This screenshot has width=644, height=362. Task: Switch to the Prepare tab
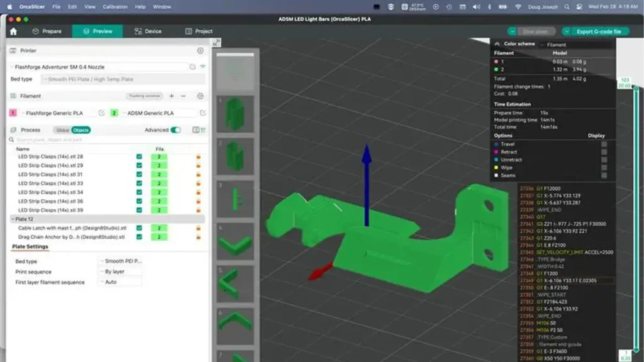[47, 31]
